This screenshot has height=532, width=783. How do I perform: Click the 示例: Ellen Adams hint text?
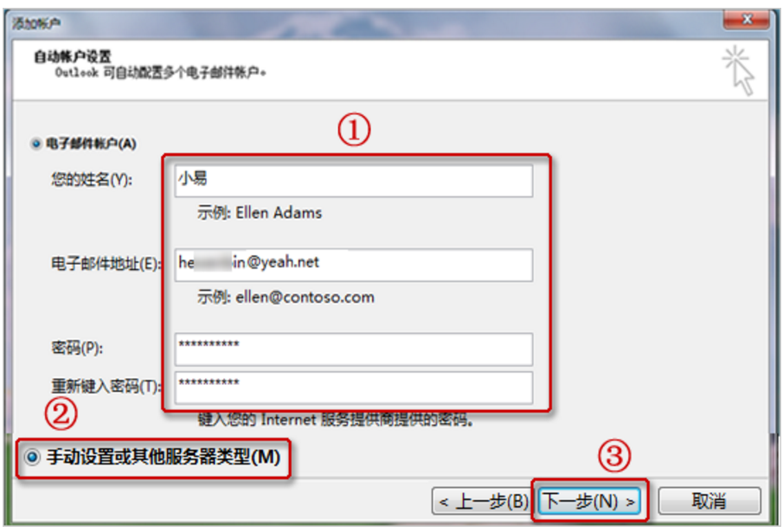tap(260, 213)
